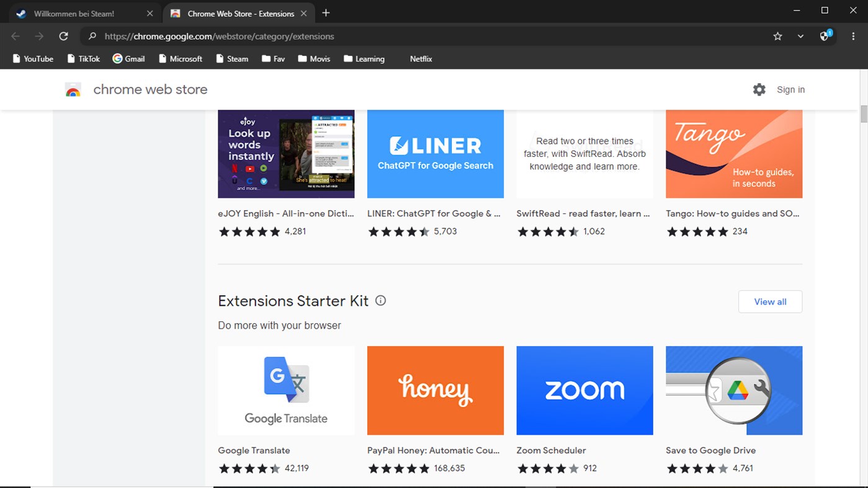Open the Google Translate extension thumbnail

pyautogui.click(x=285, y=390)
